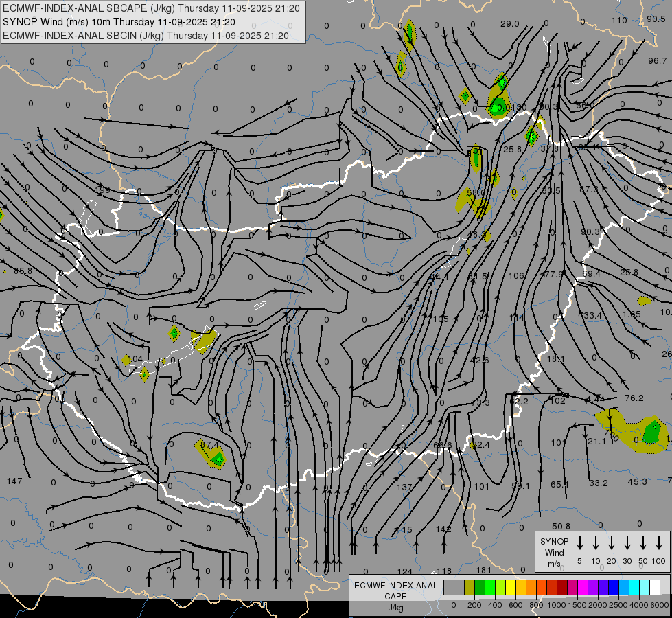Click the 59.1 value on the map
Screen dimensions: 672x618
coord(521,486)
